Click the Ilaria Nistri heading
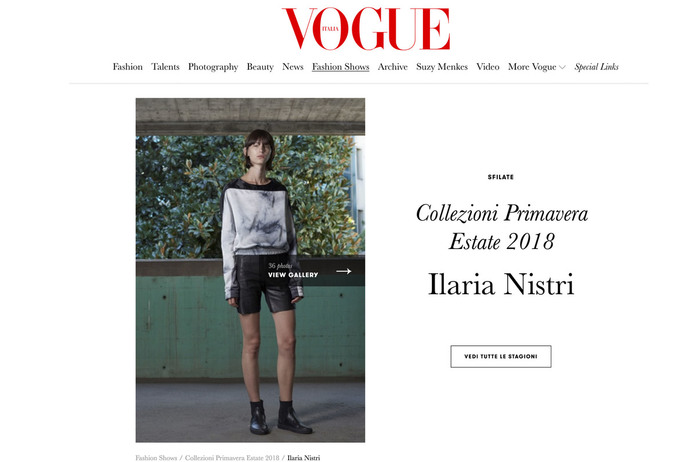This screenshot has width=696, height=462. coord(501,284)
